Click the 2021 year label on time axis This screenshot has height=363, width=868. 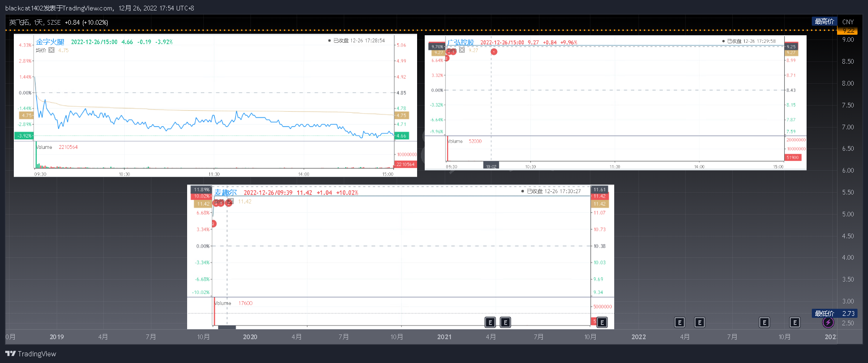tap(444, 337)
